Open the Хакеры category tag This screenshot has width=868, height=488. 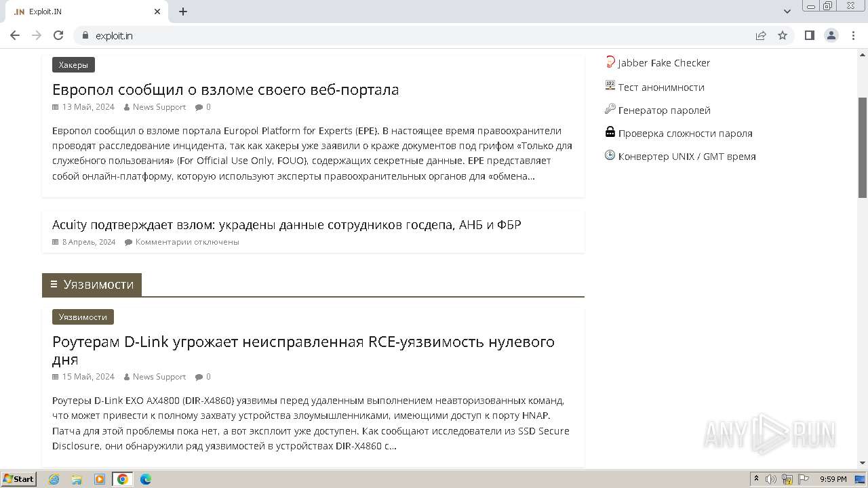click(73, 65)
